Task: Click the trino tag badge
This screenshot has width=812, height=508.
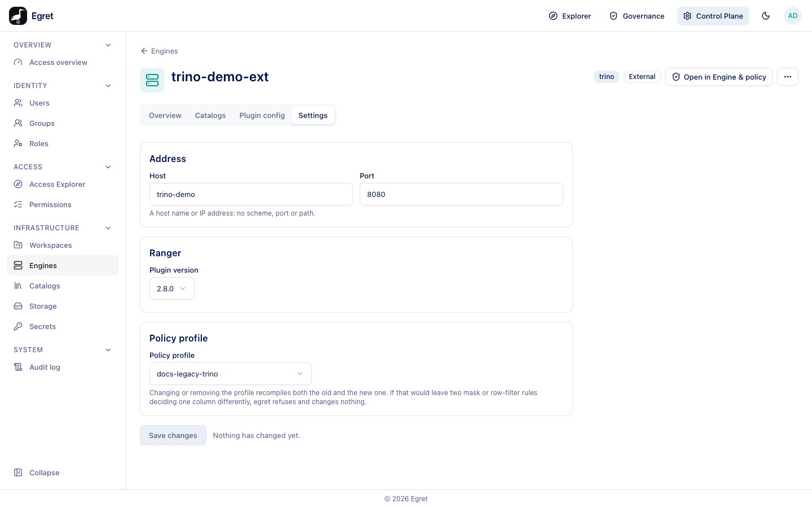Action: tap(607, 77)
